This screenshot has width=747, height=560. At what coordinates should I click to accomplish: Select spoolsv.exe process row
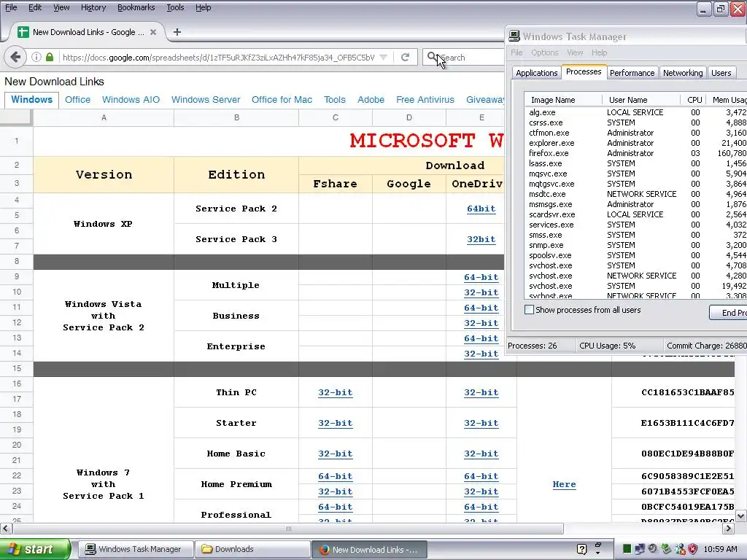pyautogui.click(x=636, y=255)
